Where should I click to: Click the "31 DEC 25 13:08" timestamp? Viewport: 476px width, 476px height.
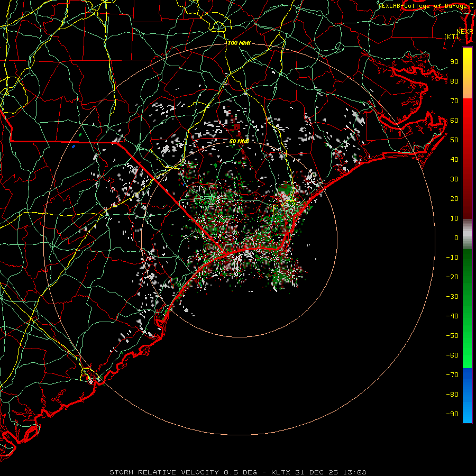pyautogui.click(x=331, y=472)
